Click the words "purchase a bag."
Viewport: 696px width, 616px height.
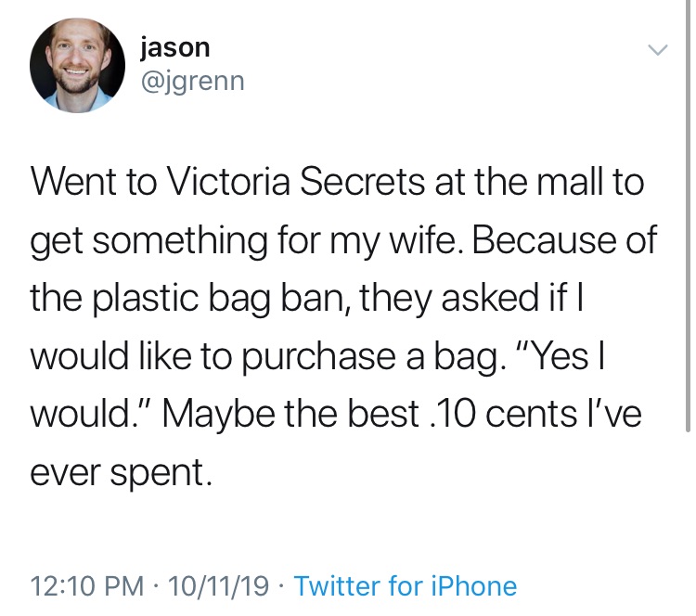pyautogui.click(x=374, y=358)
